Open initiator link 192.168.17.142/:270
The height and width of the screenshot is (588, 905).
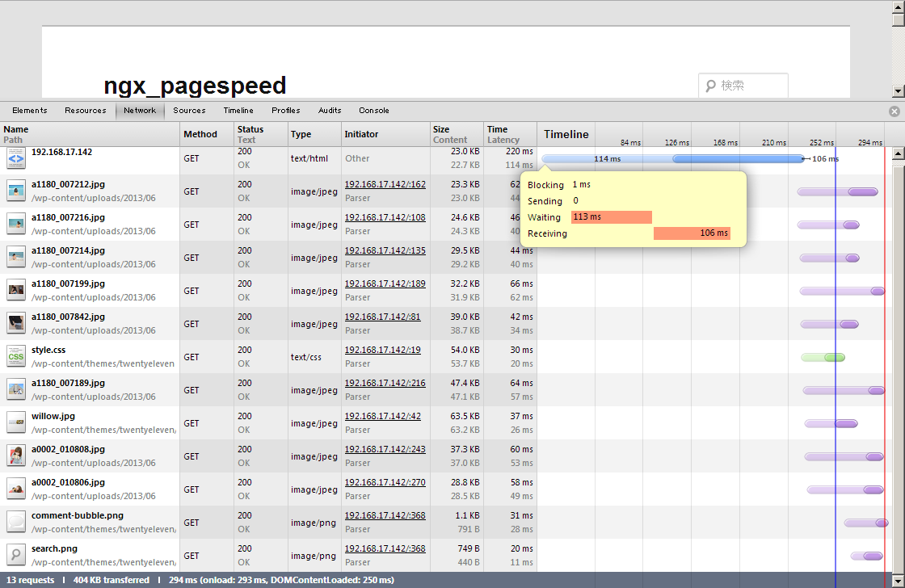(x=385, y=482)
